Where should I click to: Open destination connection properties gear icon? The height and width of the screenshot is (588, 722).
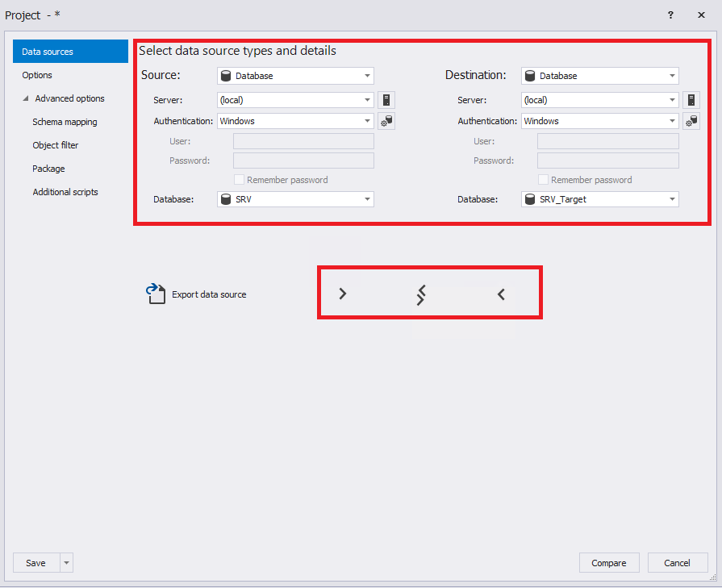(691, 120)
